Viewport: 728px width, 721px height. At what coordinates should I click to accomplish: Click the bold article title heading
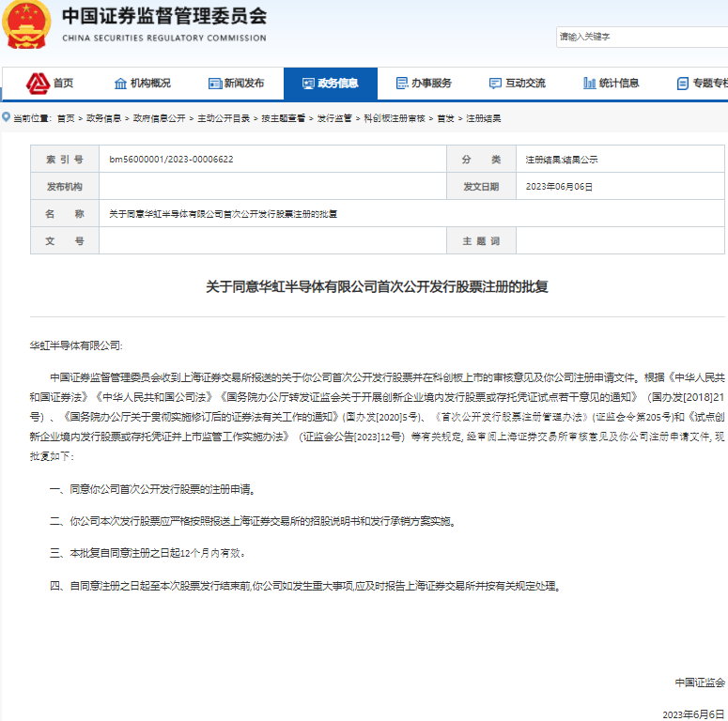pos(377,286)
